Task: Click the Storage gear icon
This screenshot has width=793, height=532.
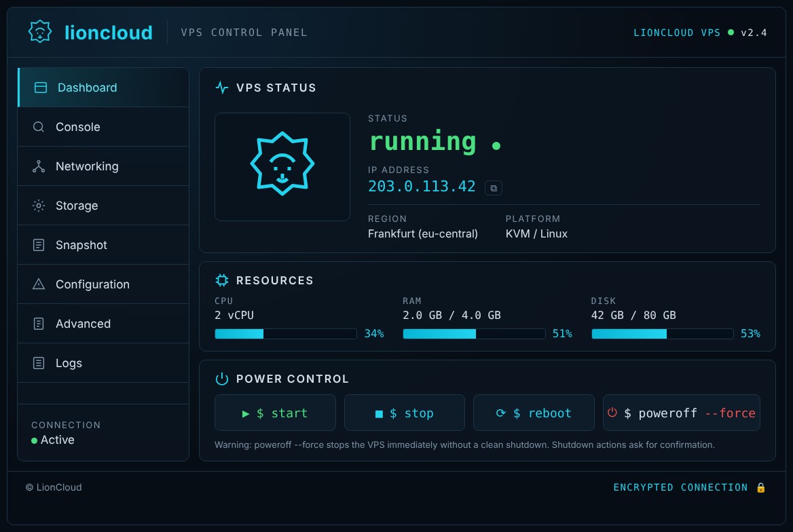Action: click(39, 206)
